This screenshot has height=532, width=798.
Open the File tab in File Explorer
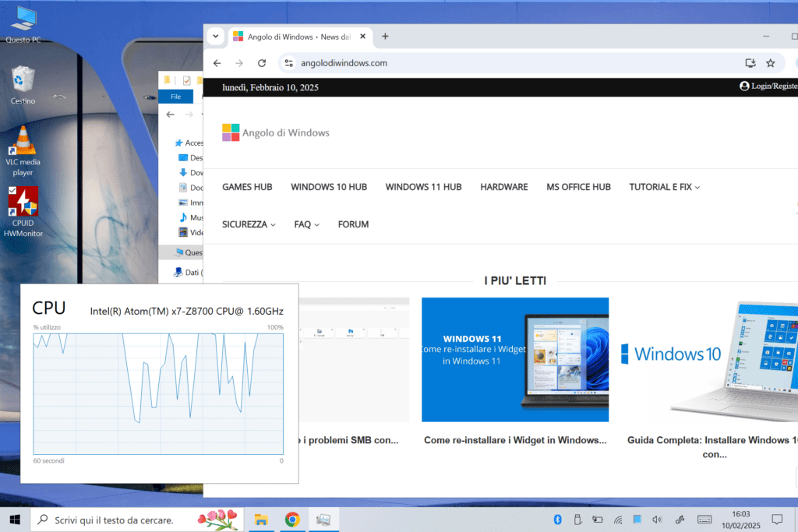point(175,97)
